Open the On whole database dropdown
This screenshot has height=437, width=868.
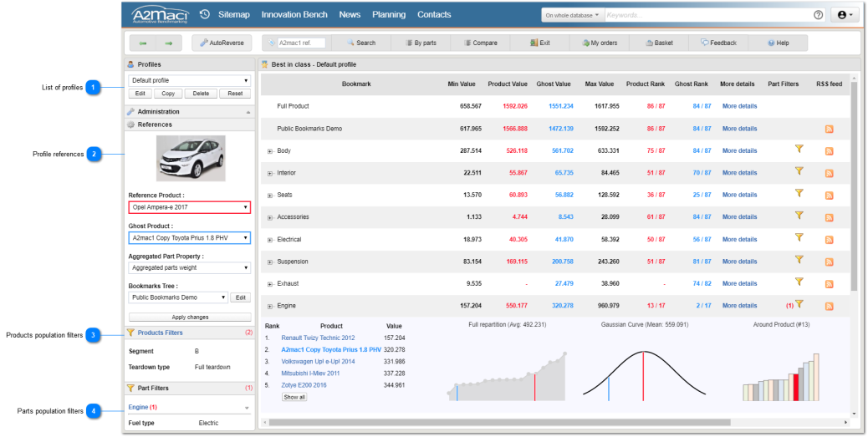click(x=572, y=15)
